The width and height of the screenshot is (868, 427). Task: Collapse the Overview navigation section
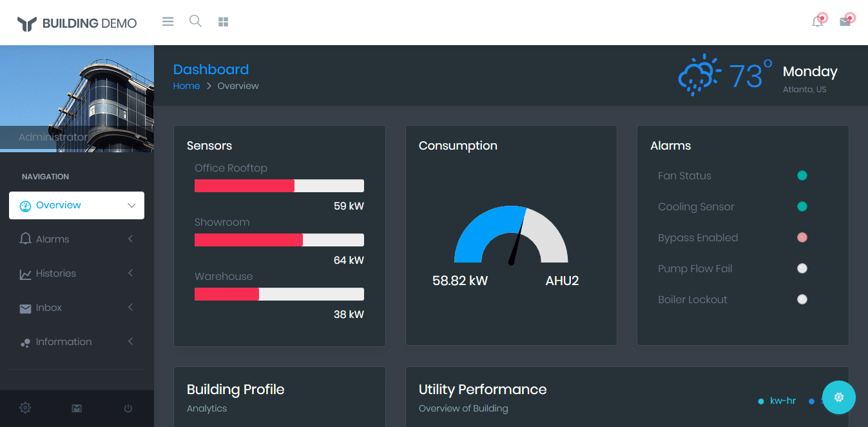coord(130,205)
